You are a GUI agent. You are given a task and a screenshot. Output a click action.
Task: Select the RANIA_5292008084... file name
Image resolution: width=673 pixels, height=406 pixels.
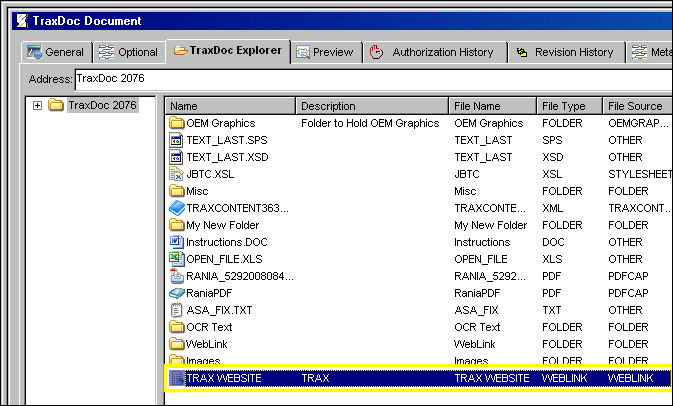coord(240,276)
